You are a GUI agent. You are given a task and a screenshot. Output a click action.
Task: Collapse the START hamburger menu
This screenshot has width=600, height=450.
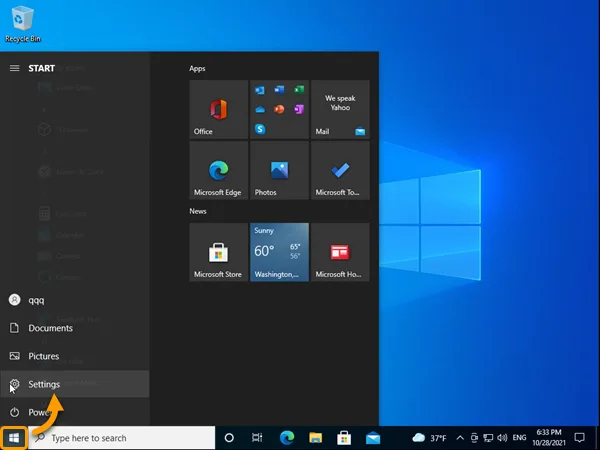tap(15, 68)
